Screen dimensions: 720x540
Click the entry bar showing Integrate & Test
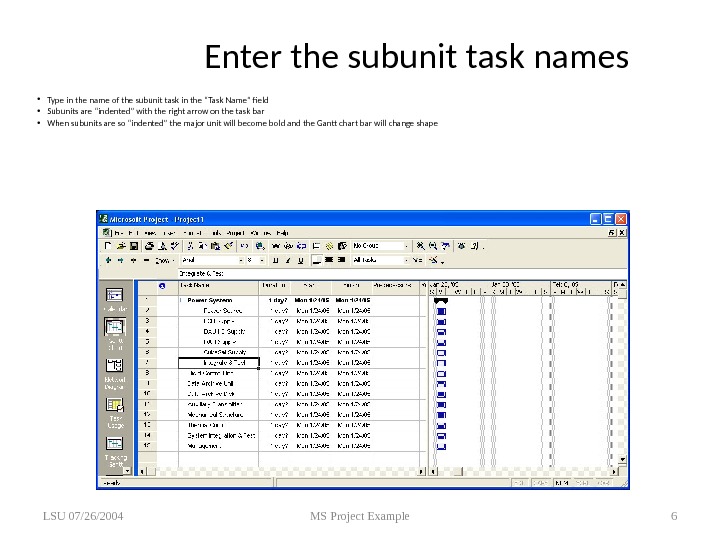[x=402, y=274]
